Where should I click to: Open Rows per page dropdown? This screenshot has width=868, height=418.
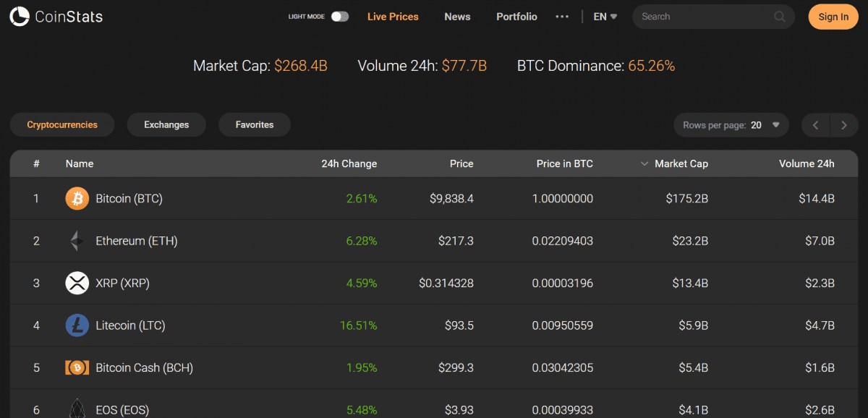[x=731, y=125]
